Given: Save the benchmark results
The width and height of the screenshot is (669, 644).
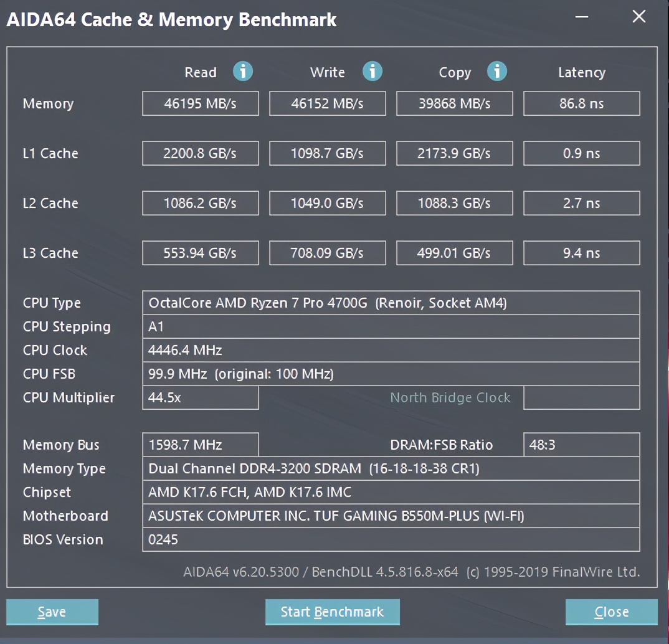Looking at the screenshot, I should [x=52, y=612].
